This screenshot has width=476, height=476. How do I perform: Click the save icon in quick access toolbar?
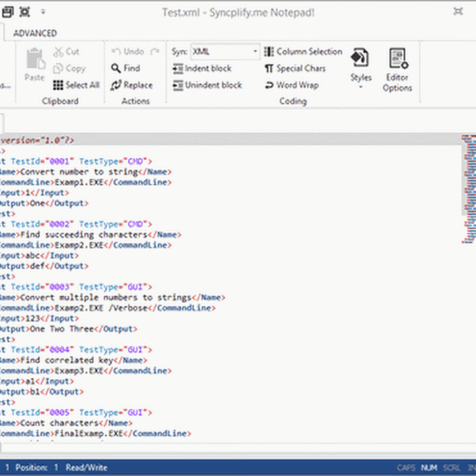7,12
